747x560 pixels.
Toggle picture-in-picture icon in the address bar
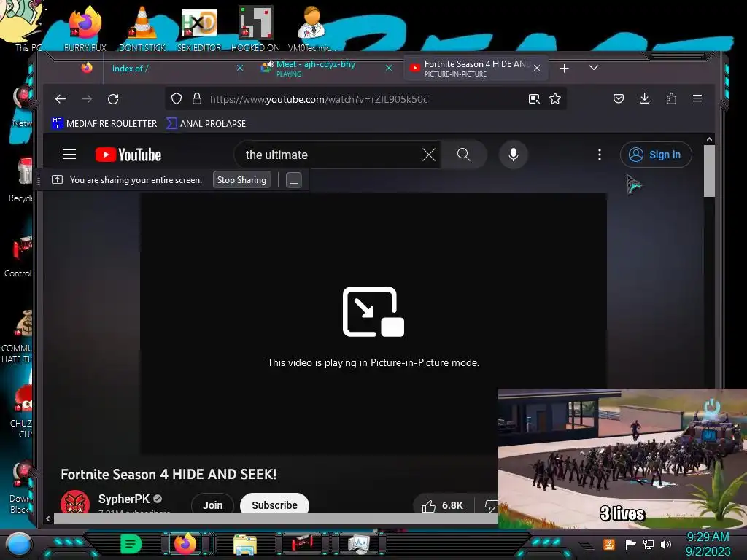tap(534, 98)
